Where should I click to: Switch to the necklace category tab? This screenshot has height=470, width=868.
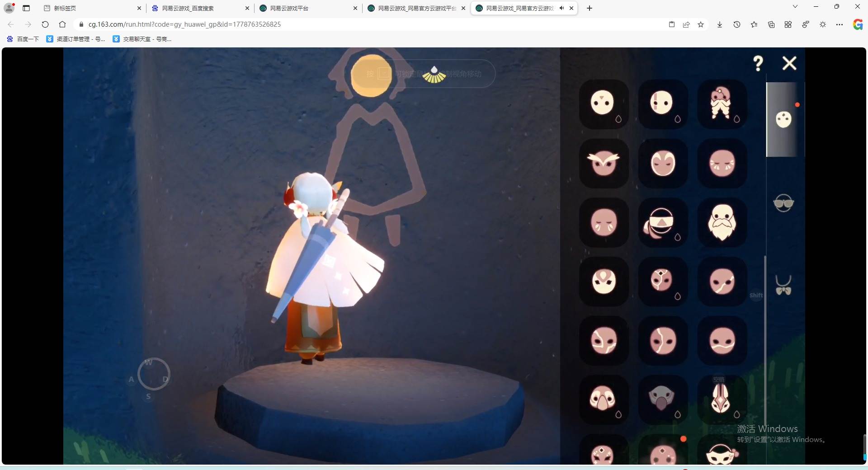(783, 285)
